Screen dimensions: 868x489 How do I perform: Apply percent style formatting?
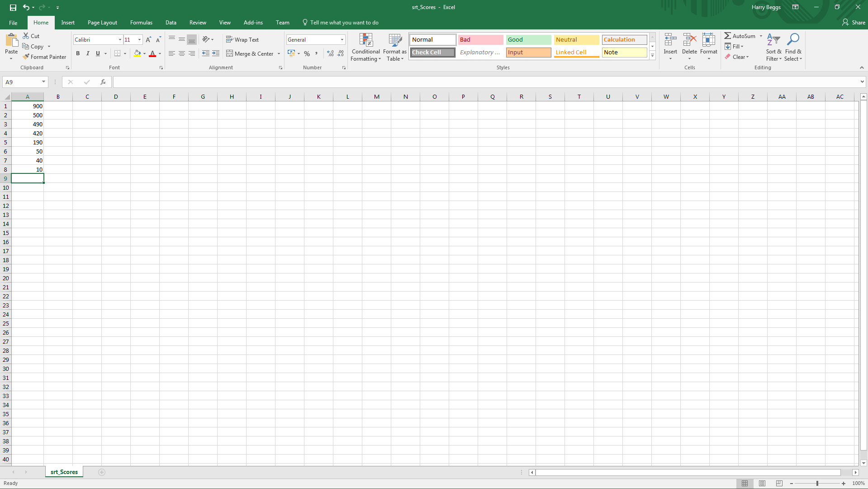(307, 53)
